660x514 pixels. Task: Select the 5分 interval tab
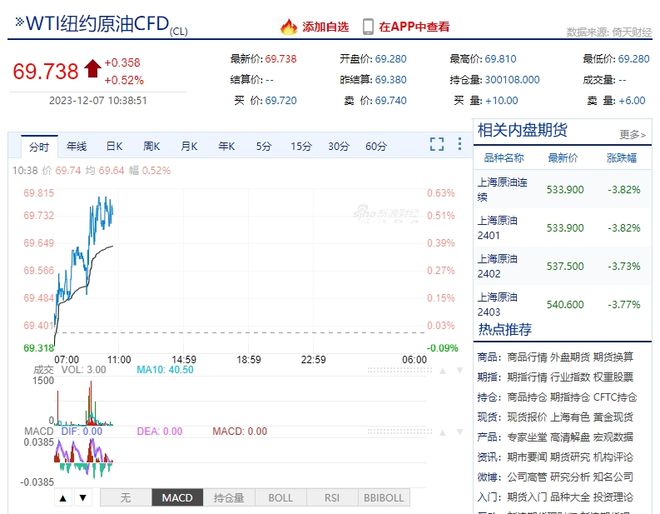[263, 146]
